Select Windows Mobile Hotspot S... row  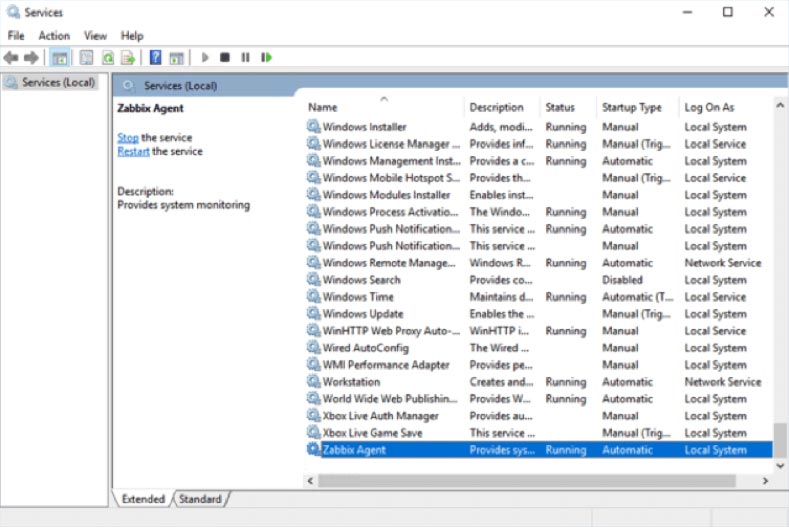(539, 178)
